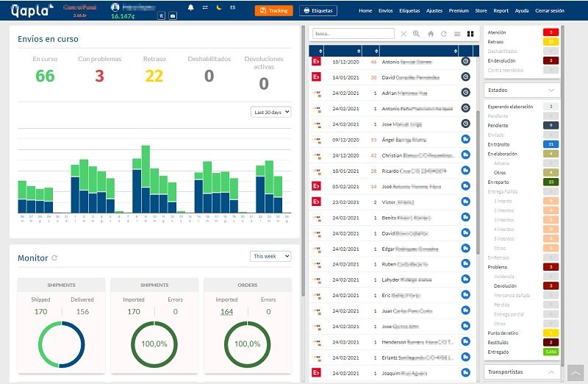Open the ES language selector
The width and height of the screenshot is (588, 384).
(233, 7)
